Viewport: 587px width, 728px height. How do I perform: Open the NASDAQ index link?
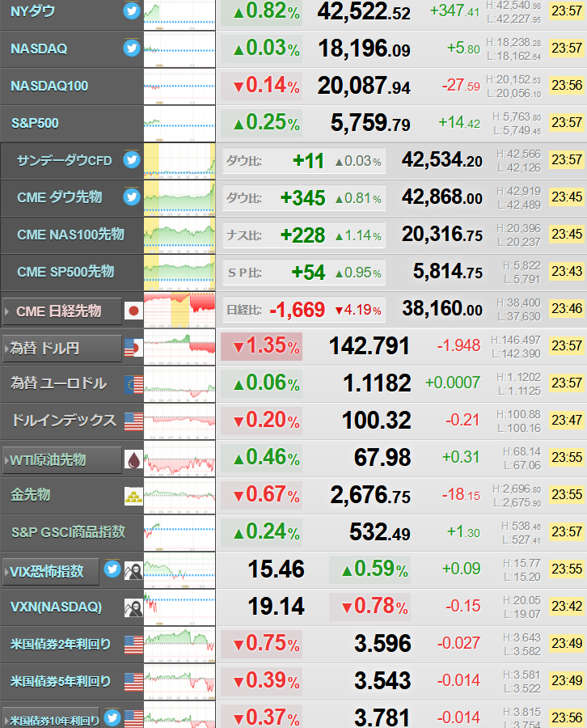pyautogui.click(x=39, y=49)
